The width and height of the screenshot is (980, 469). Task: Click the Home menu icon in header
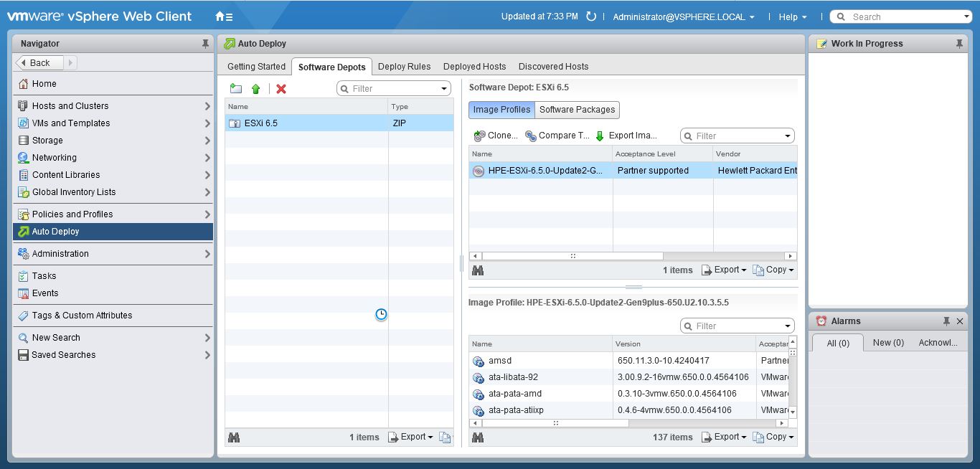click(223, 16)
